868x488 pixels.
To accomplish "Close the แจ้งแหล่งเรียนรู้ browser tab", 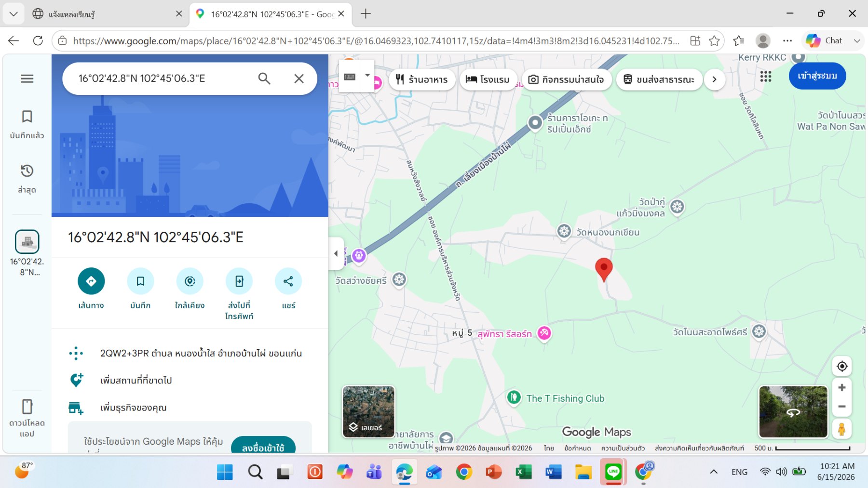I will 179,14.
